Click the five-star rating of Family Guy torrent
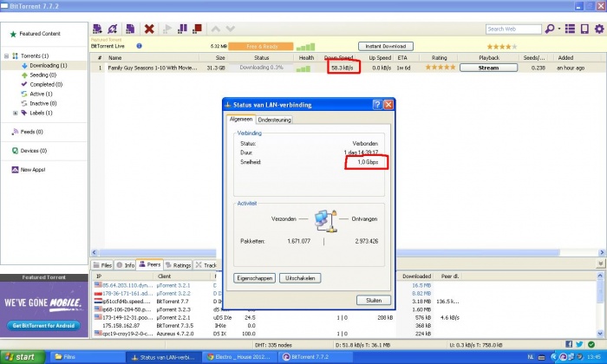The image size is (607, 364). [x=441, y=68]
